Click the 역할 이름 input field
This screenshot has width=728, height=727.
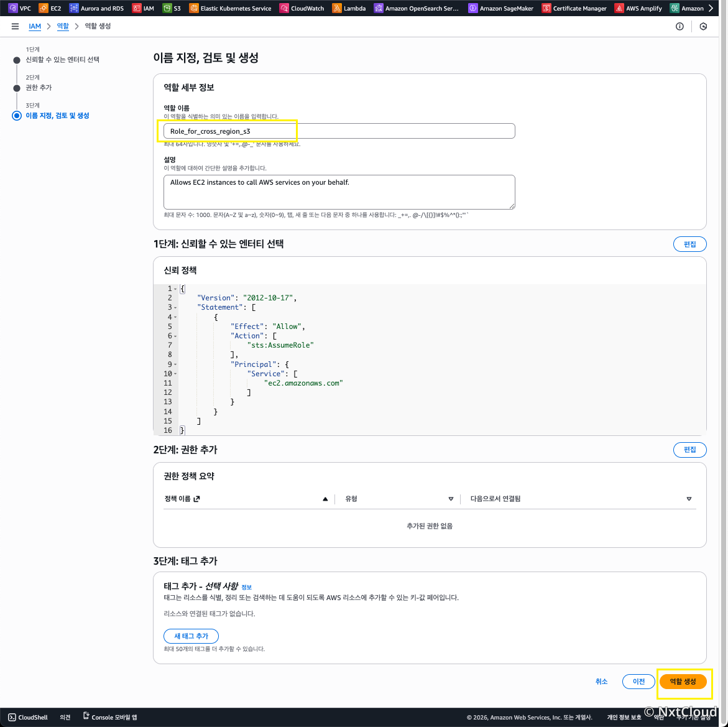click(339, 131)
